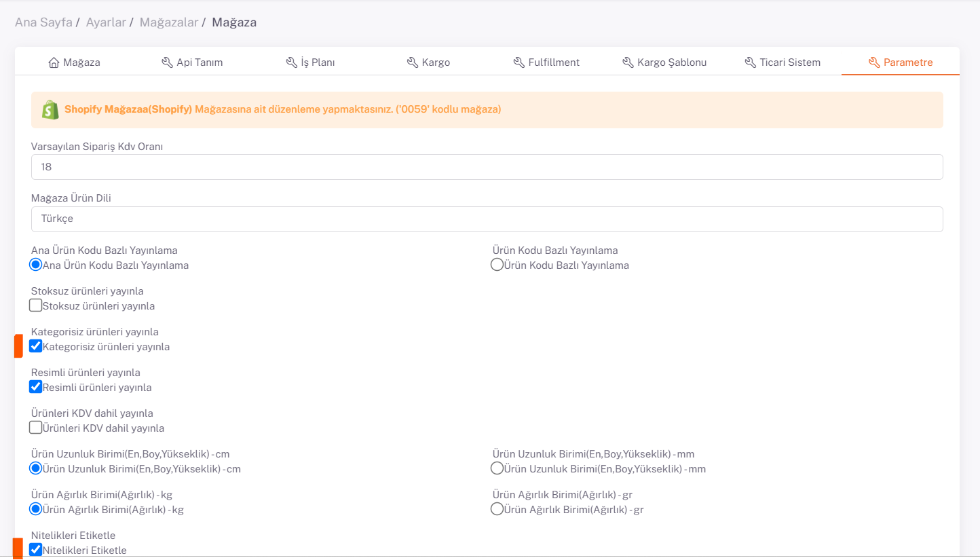This screenshot has height=560, width=980.
Task: Open the Mağaza Ürün Dili dropdown
Action: click(x=487, y=219)
